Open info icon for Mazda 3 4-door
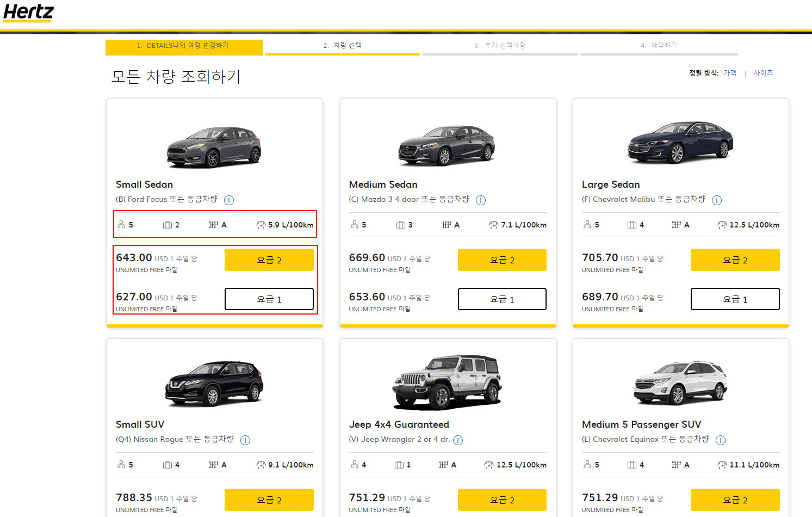 [481, 200]
